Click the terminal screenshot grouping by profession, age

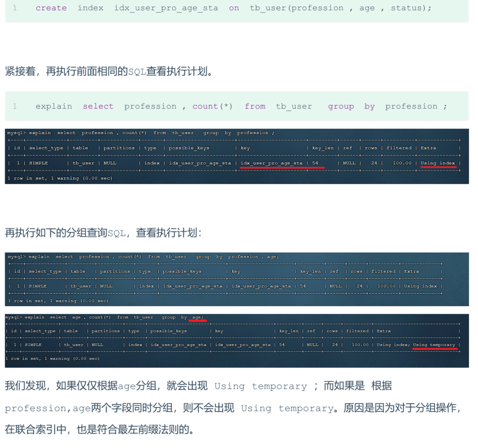237,279
